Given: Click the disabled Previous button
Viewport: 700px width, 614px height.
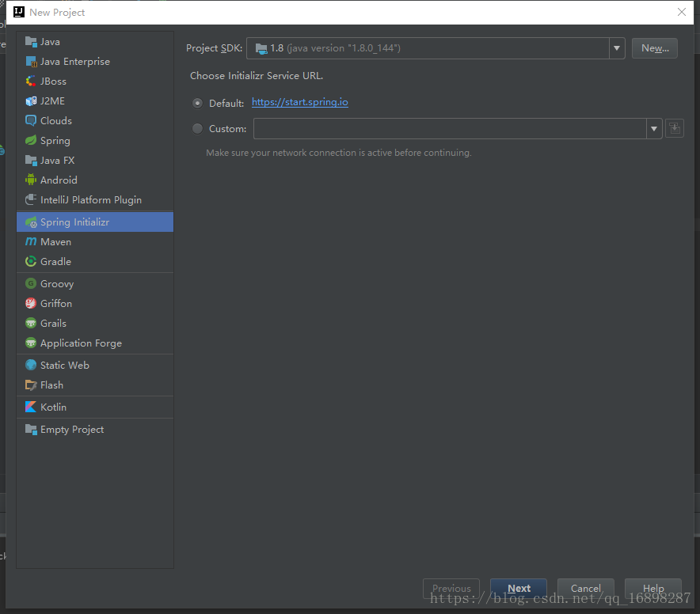Looking at the screenshot, I should pyautogui.click(x=451, y=589).
